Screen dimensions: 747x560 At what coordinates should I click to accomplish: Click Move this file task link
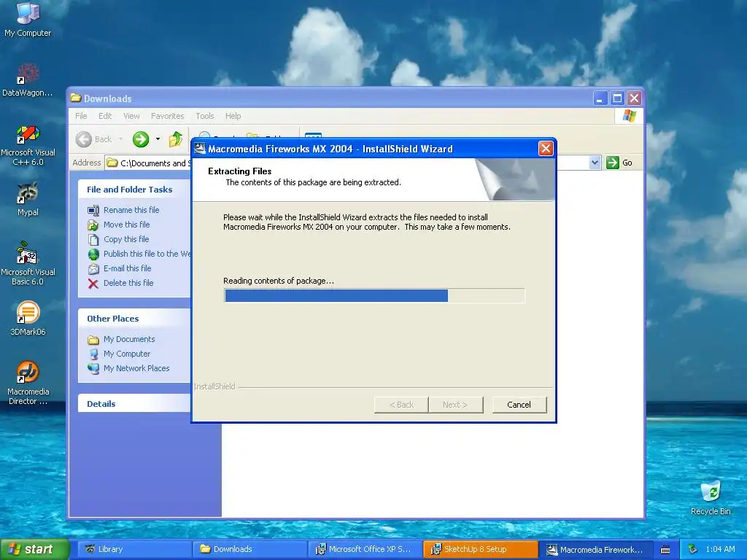tap(127, 225)
